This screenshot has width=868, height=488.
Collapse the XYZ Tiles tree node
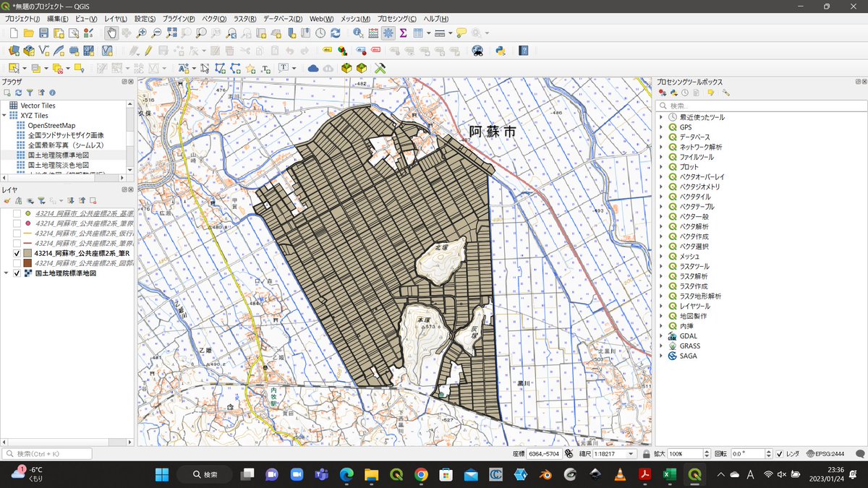click(x=4, y=116)
